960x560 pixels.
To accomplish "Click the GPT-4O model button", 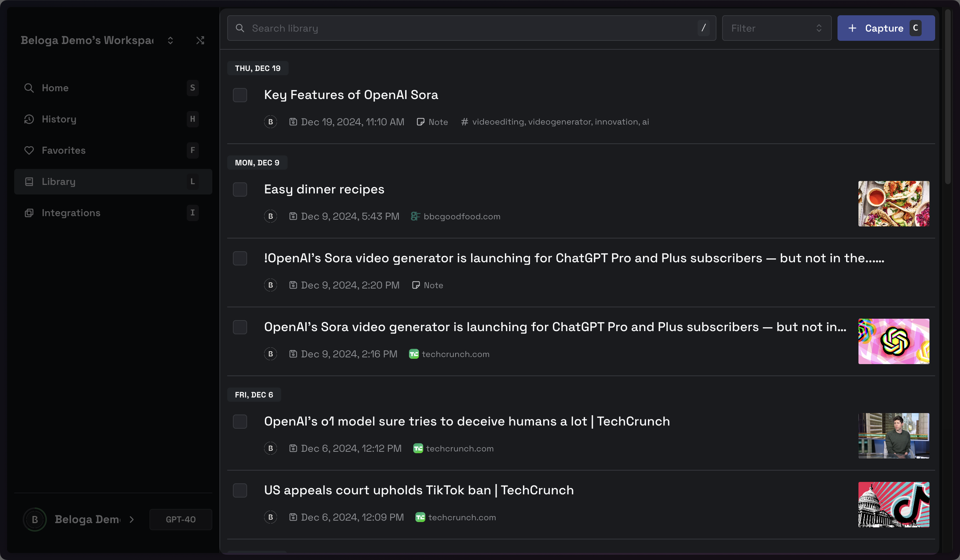I will pos(181,519).
